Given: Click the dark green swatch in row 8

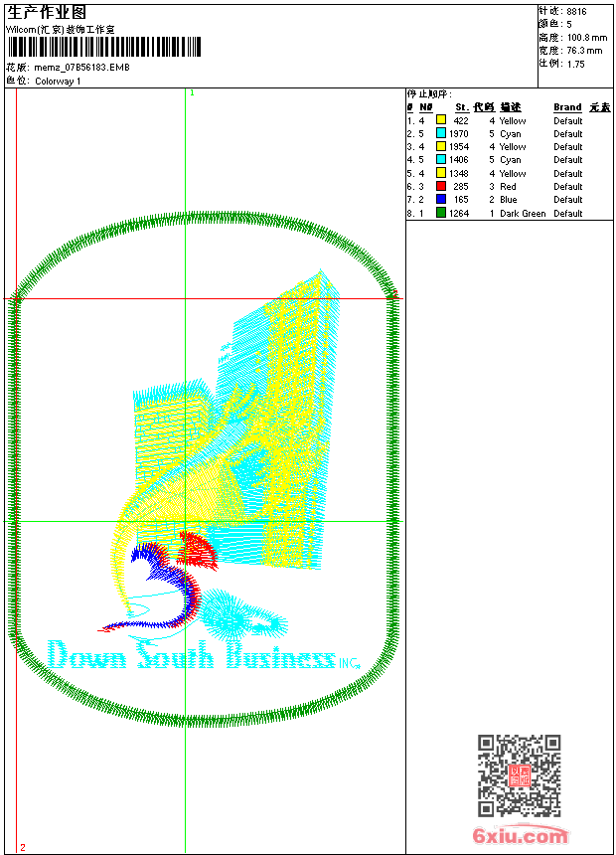Looking at the screenshot, I should pos(441,213).
